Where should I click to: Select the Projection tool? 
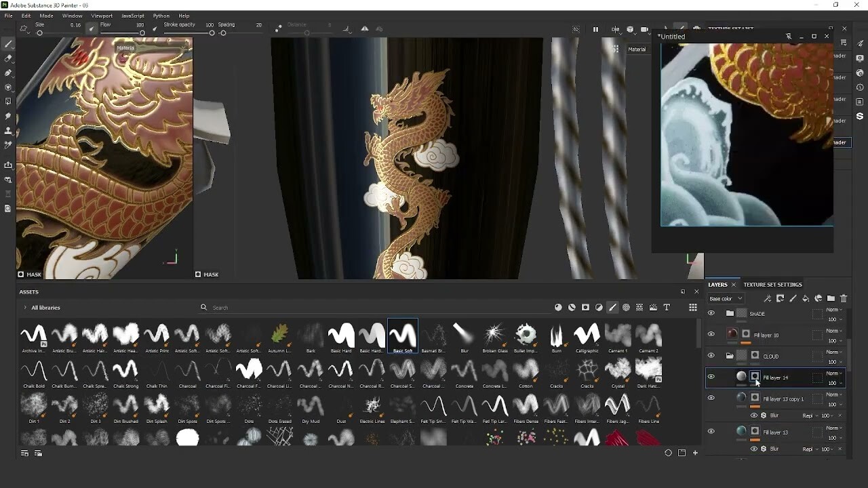point(8,73)
